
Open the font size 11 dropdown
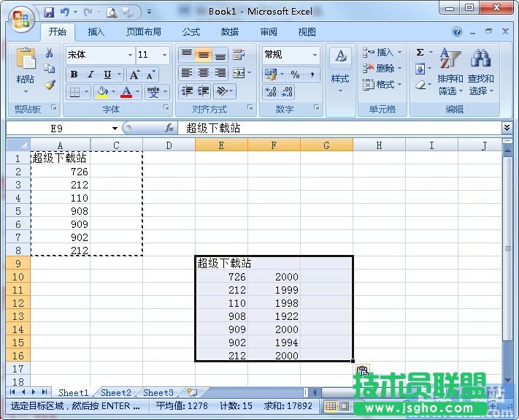click(165, 55)
